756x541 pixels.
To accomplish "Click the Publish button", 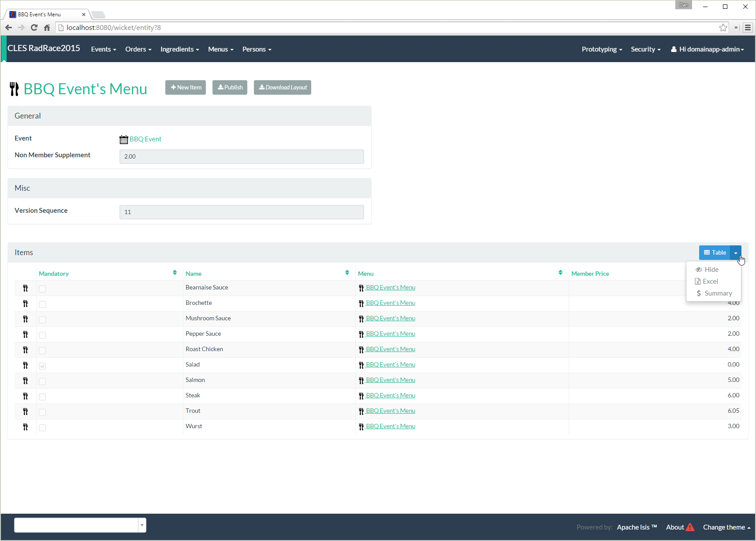I will 230,87.
